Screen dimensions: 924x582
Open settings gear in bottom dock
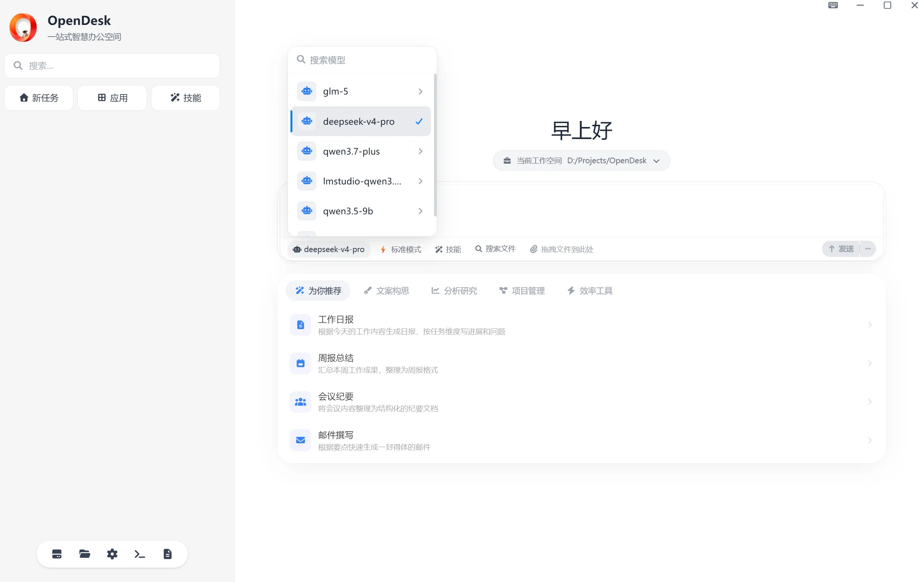(x=112, y=554)
